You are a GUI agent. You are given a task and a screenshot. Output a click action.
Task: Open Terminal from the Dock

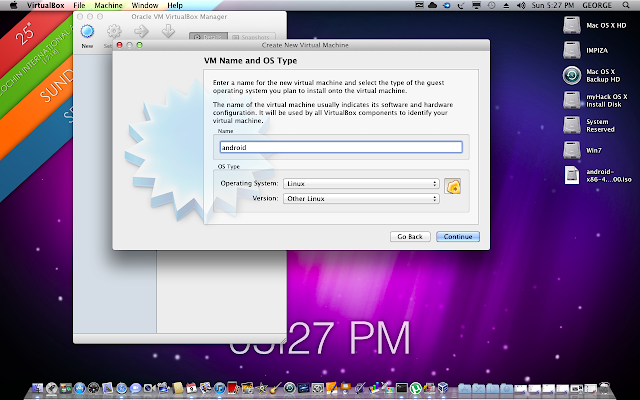pos(402,388)
